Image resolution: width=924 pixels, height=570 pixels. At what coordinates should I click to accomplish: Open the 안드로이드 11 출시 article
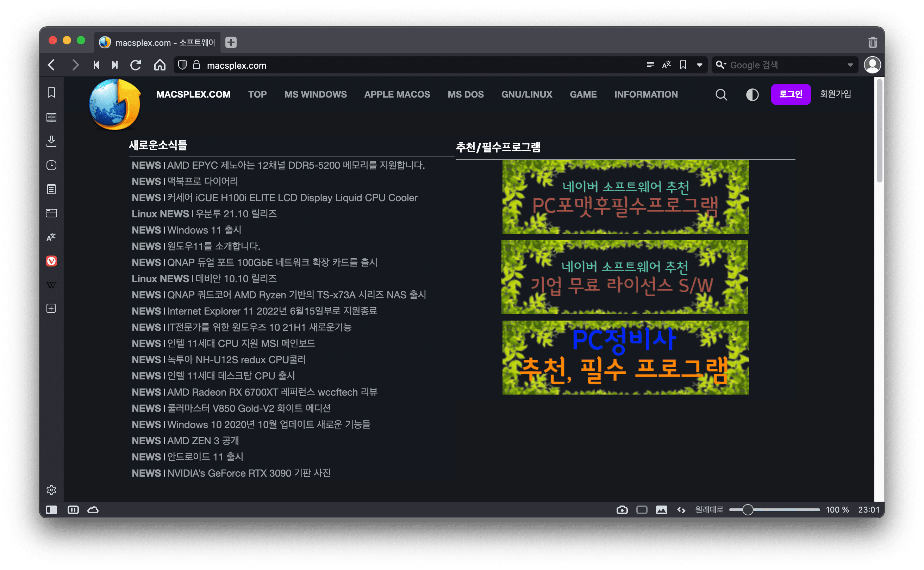pos(205,457)
